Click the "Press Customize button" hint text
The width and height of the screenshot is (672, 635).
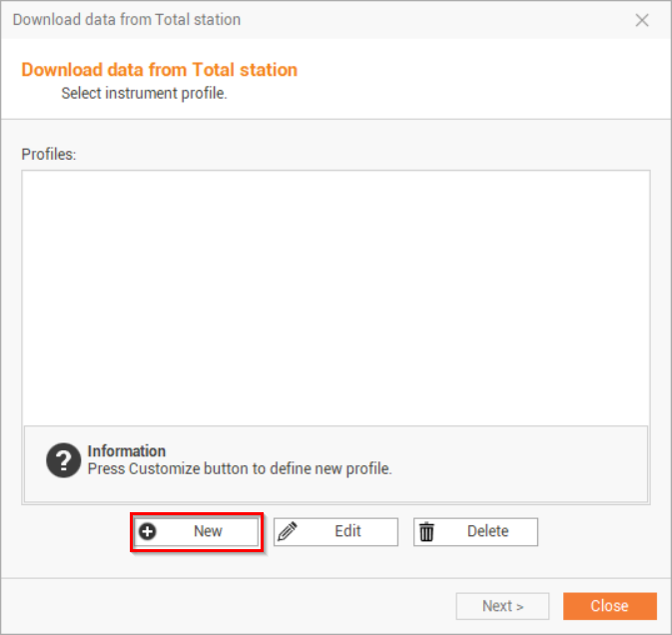240,468
